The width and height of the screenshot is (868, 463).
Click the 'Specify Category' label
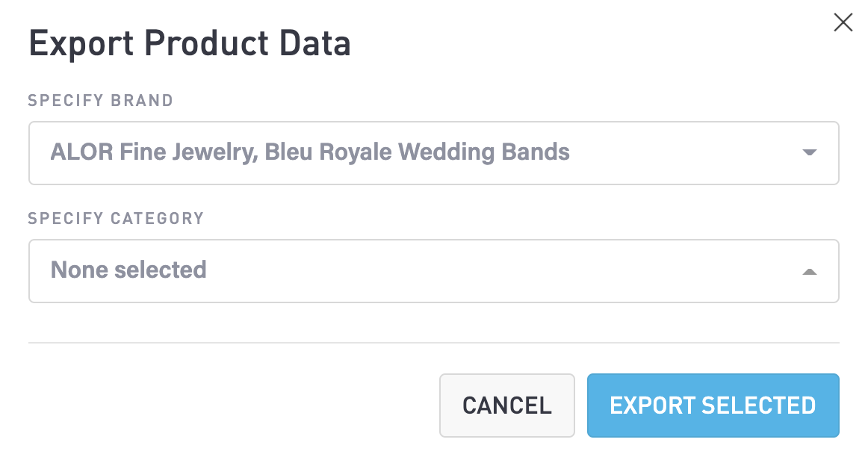pyautogui.click(x=116, y=218)
